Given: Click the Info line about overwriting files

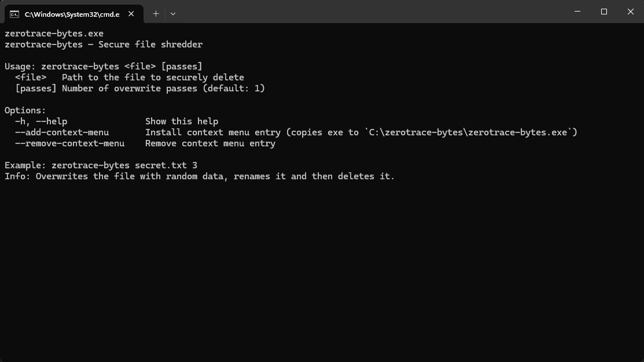Looking at the screenshot, I should click(x=197, y=176).
